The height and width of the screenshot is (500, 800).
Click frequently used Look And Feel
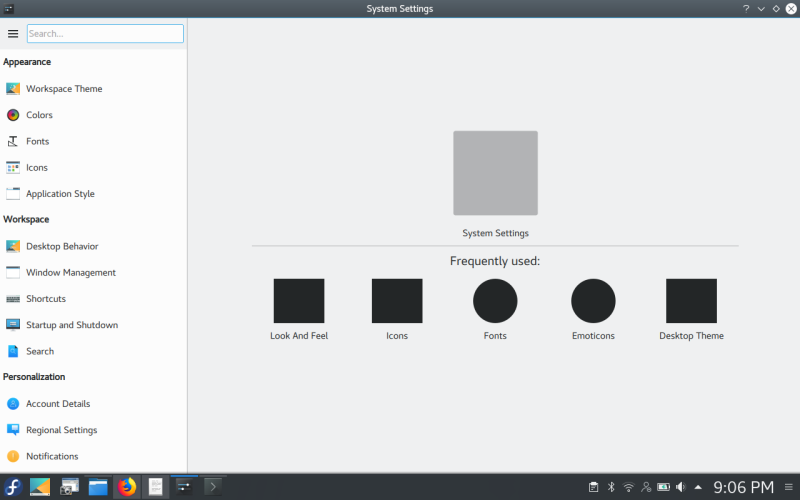click(x=299, y=302)
